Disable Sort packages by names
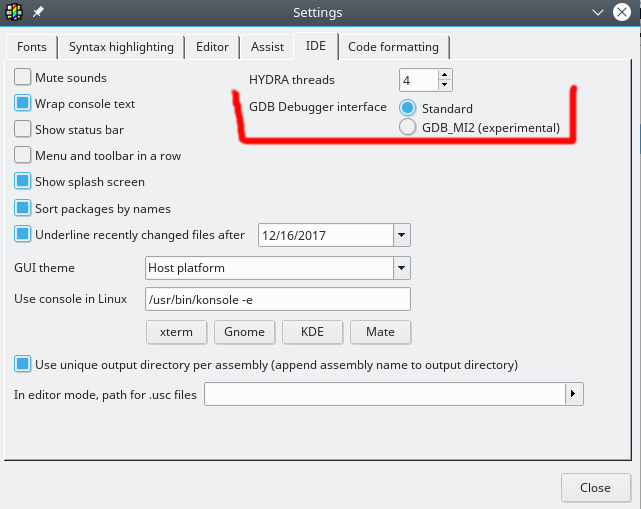 coord(23,208)
